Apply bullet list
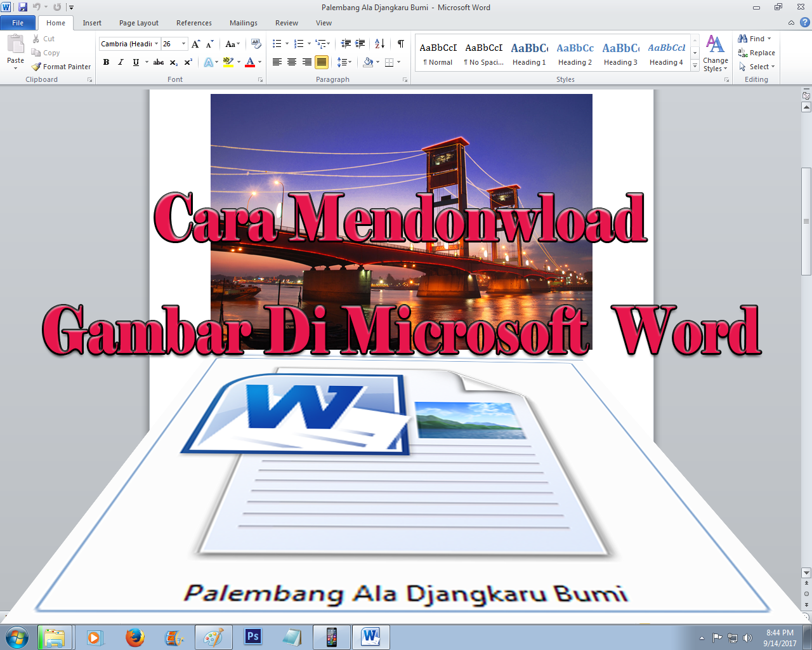The width and height of the screenshot is (812, 650). [x=277, y=44]
